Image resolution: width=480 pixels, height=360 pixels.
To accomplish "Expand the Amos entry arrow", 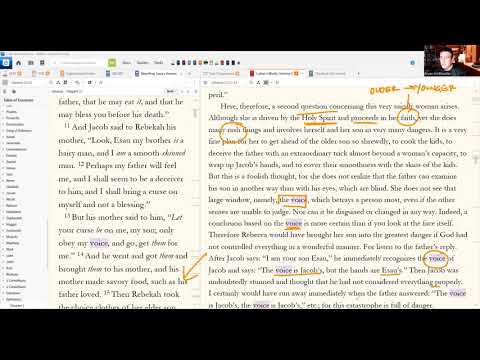I will 4,181.
